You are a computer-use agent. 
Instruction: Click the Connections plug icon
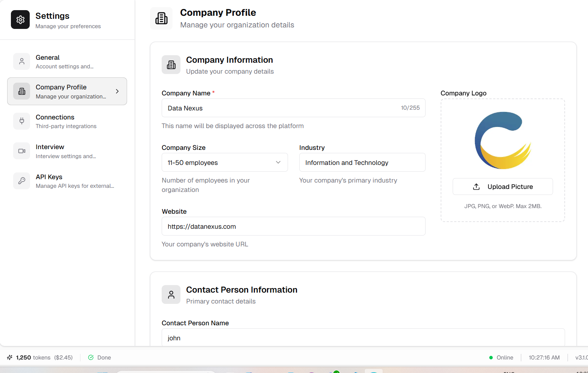[x=21, y=121]
